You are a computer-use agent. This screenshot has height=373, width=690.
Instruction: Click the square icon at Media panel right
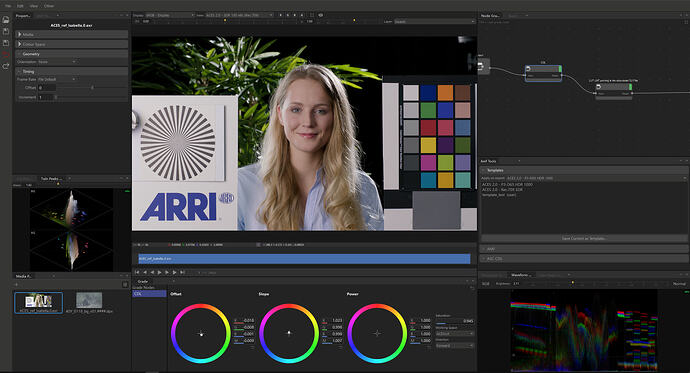(x=125, y=285)
